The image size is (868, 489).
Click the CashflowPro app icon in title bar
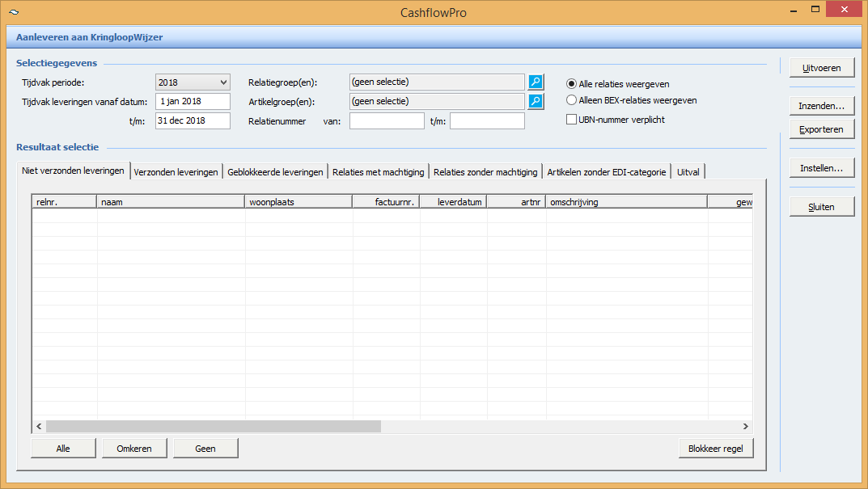pos(14,11)
